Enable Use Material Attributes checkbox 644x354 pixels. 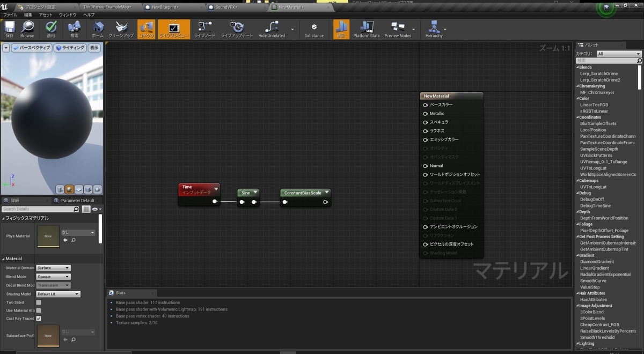pyautogui.click(x=39, y=311)
